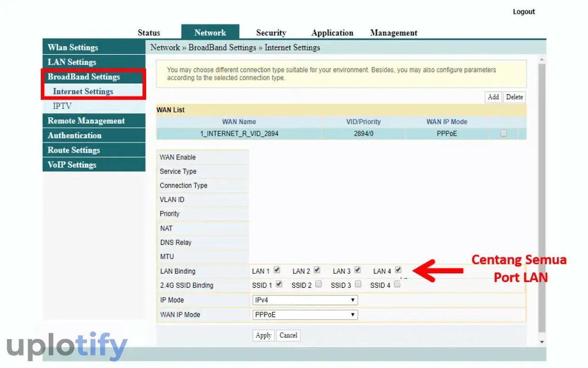
Task: Toggle the LAN 4 binding checkbox
Action: coord(398,270)
